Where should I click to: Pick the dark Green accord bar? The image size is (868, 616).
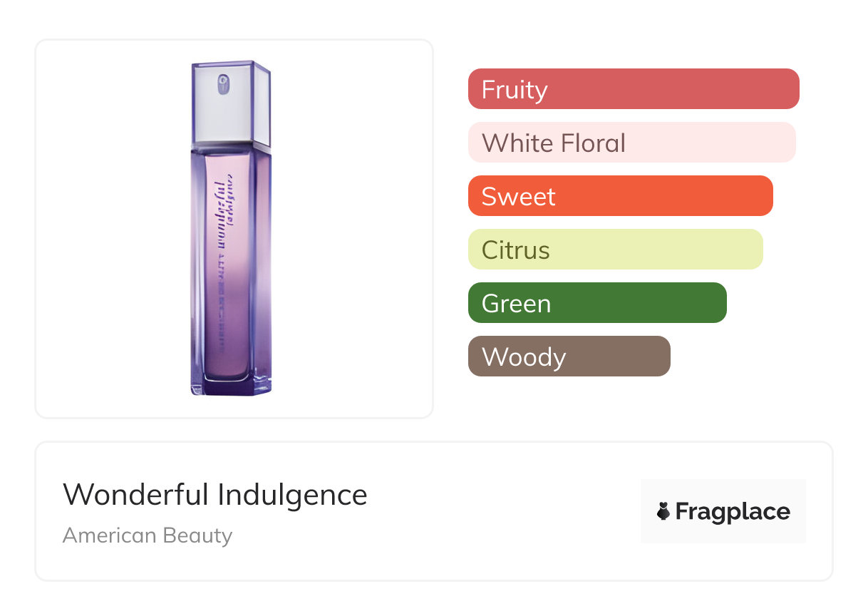pyautogui.click(x=597, y=303)
